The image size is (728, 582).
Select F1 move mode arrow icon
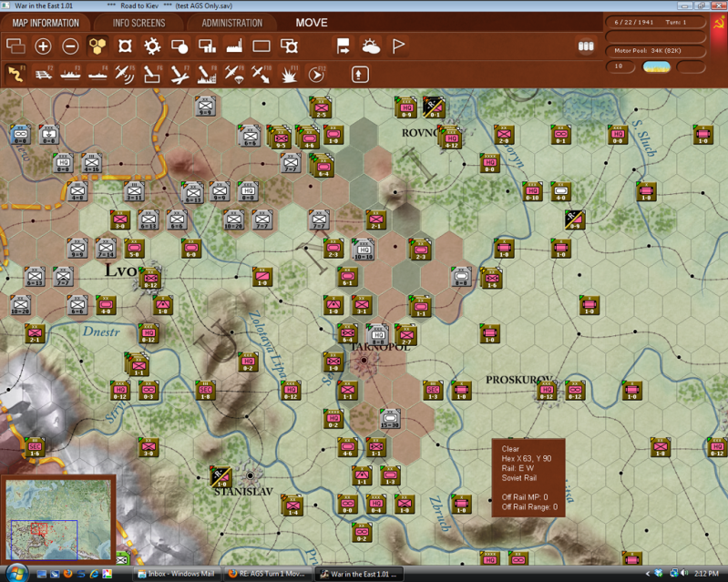click(x=15, y=75)
